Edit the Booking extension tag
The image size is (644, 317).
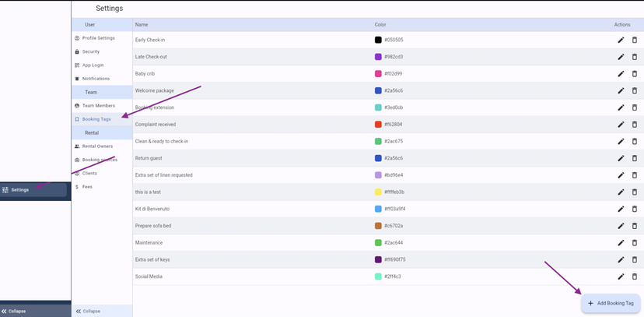(x=621, y=107)
